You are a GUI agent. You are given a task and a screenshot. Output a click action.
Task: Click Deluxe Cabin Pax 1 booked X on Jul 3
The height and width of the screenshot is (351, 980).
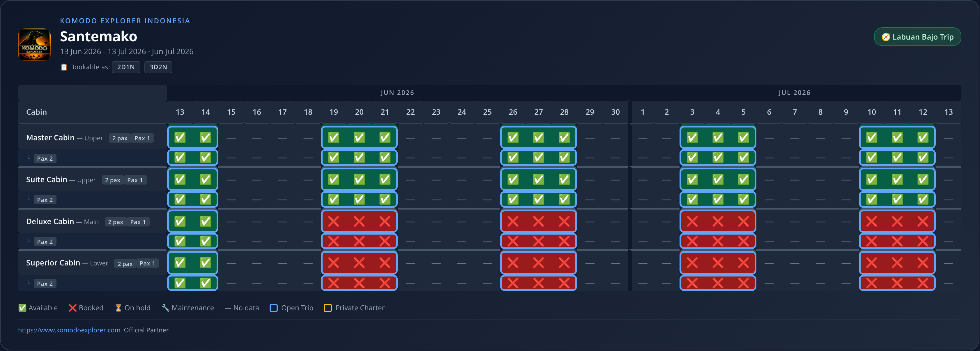[x=692, y=221]
